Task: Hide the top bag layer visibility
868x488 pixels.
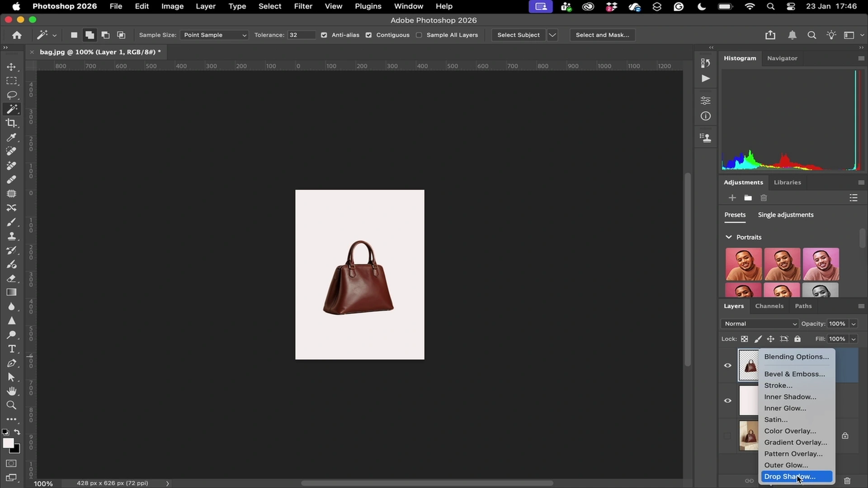Action: tap(727, 366)
